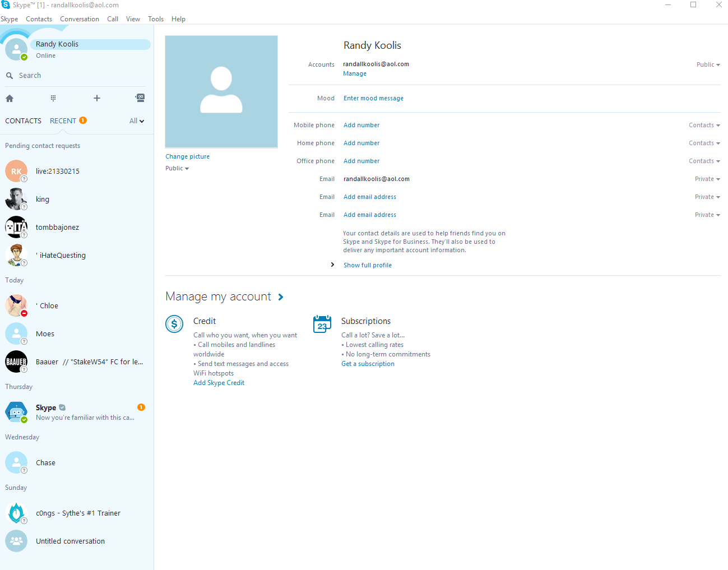Open Home phone Contacts visibility dropdown

[704, 143]
